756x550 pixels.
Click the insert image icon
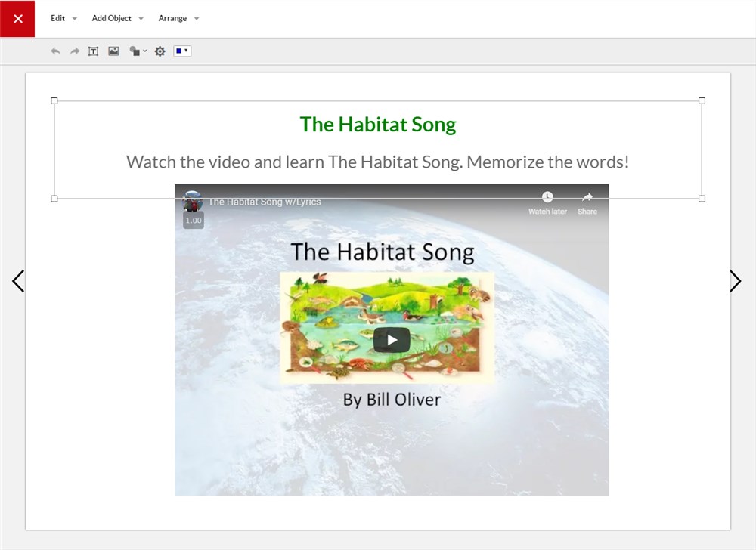[x=113, y=51]
